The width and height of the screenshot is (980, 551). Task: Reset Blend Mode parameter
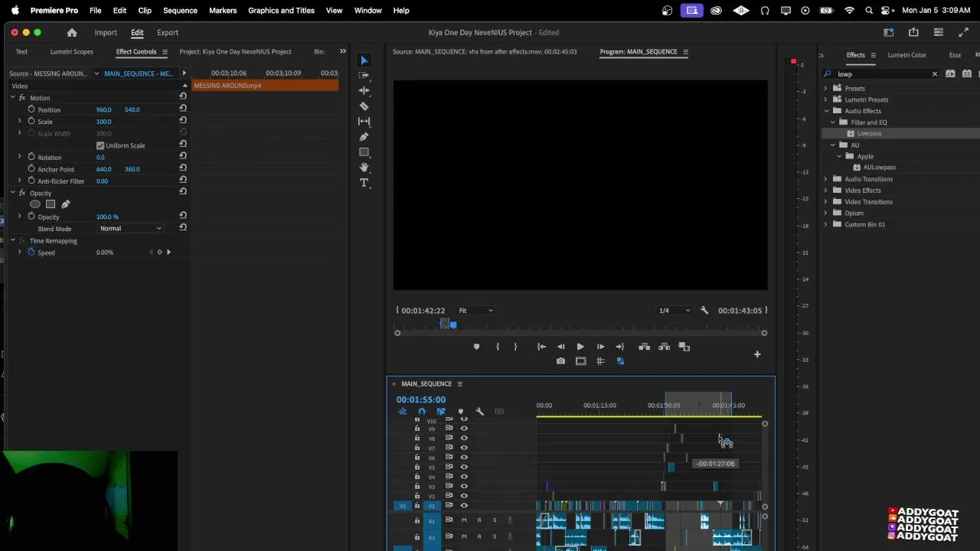[x=183, y=228]
